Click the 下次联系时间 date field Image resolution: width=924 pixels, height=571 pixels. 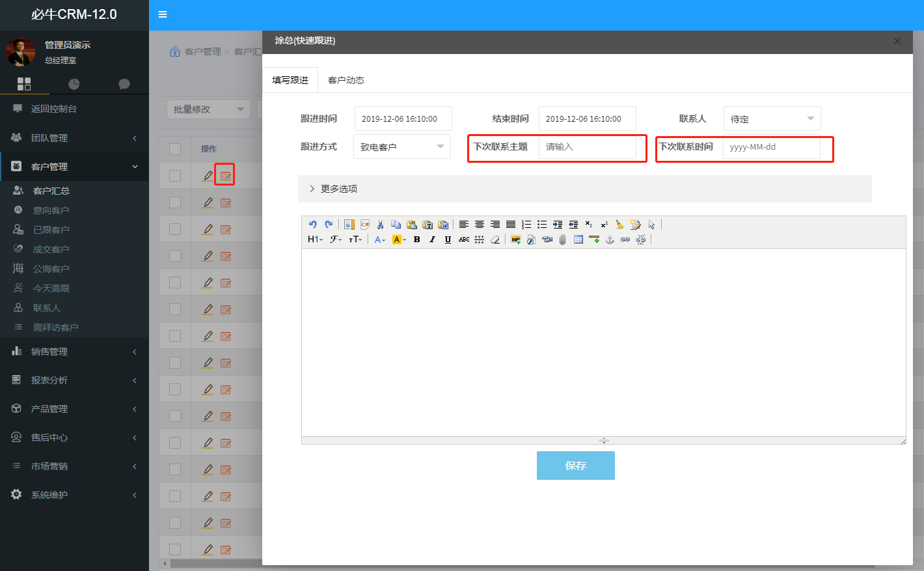click(772, 146)
